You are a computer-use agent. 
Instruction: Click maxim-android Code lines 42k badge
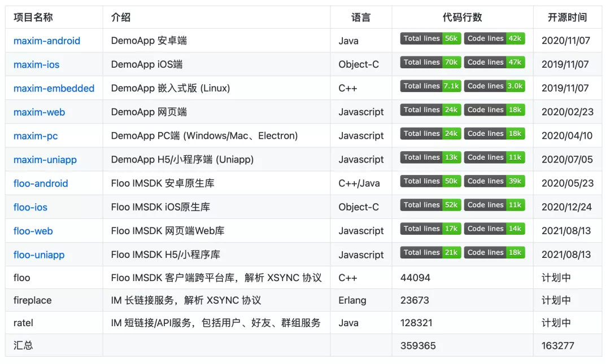tap(494, 38)
